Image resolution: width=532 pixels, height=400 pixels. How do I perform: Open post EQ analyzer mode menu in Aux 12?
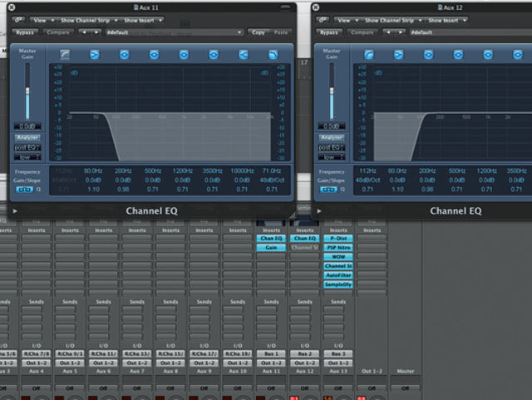[332, 148]
